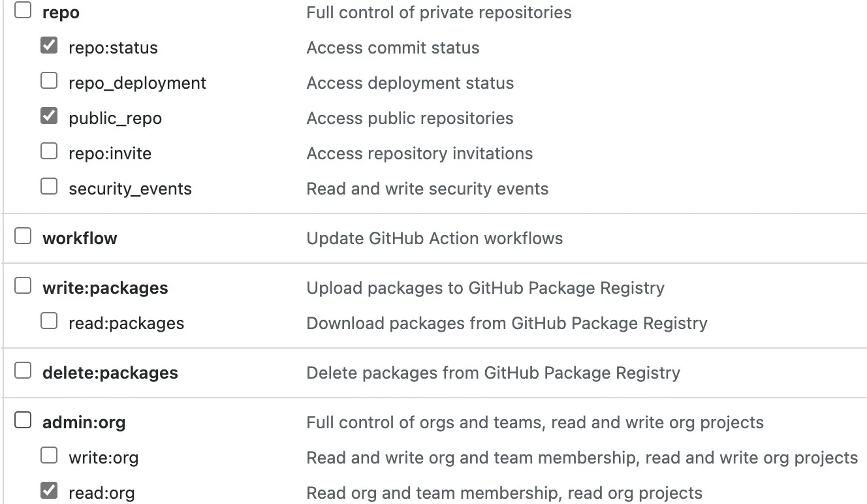Click the 'security_events' label text

tap(130, 189)
